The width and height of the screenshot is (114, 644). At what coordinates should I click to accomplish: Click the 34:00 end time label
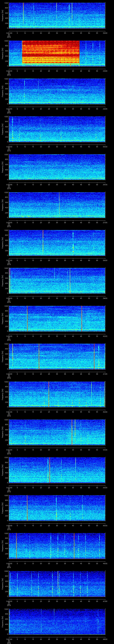coord(105,109)
